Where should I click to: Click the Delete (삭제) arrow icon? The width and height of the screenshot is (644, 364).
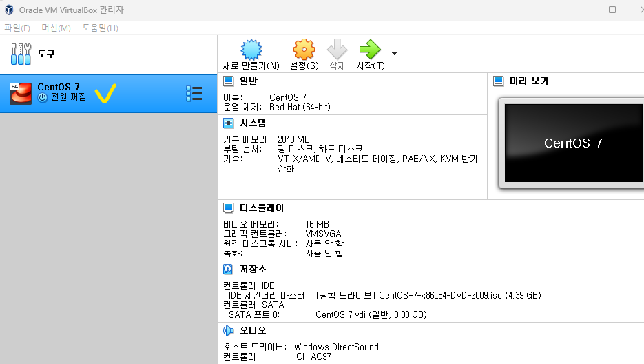click(337, 50)
